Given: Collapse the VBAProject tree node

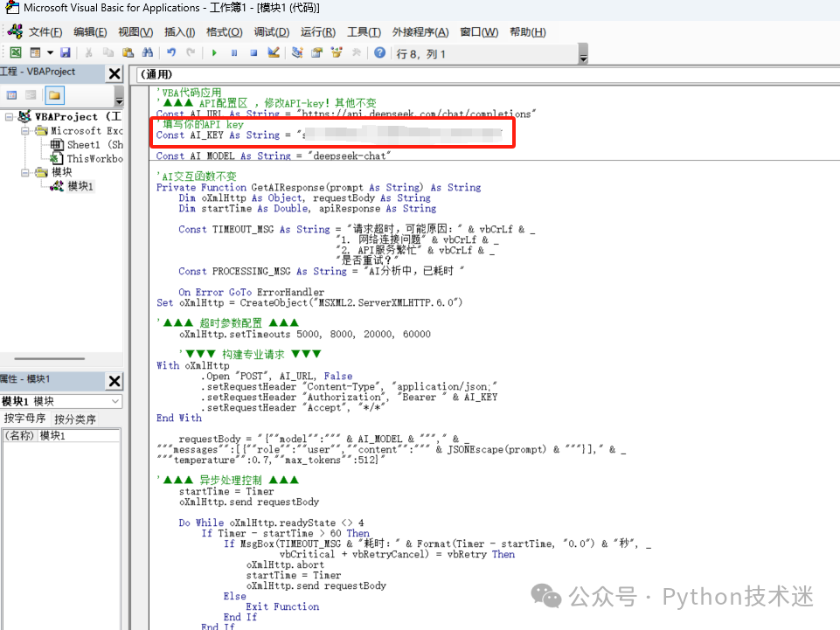Looking at the screenshot, I should pos(9,117).
